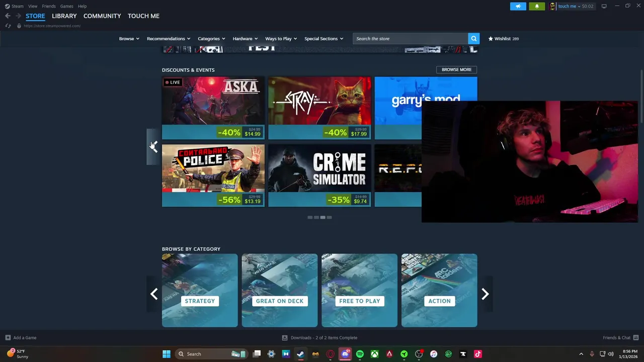Open the View menu
The width and height of the screenshot is (644, 362).
[x=33, y=6]
